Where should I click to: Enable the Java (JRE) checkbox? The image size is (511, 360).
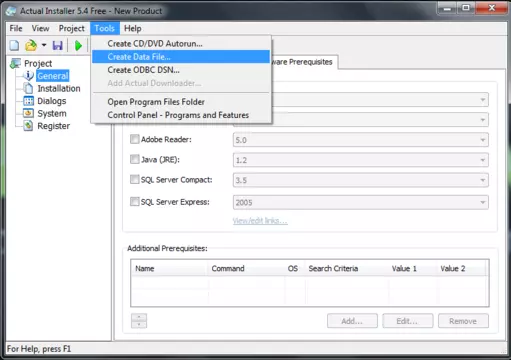click(x=134, y=159)
